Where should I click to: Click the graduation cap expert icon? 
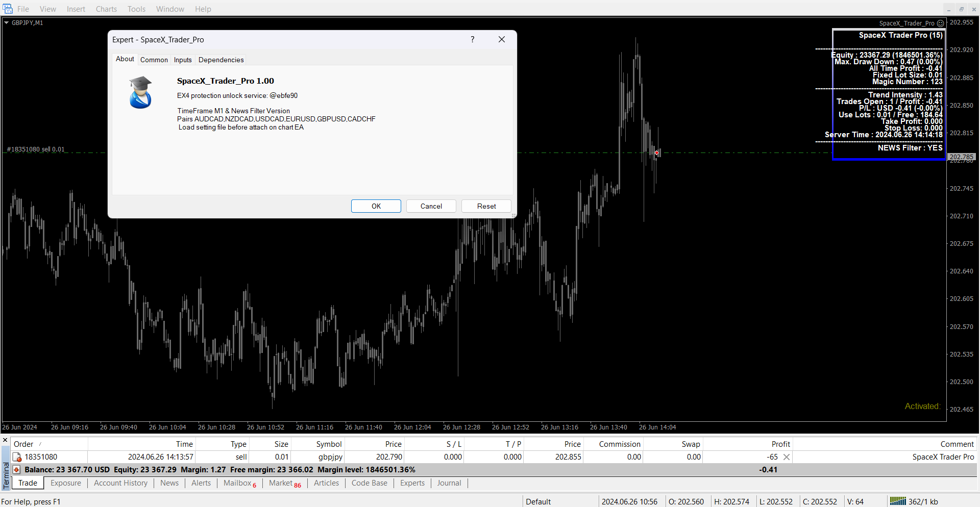(x=140, y=92)
